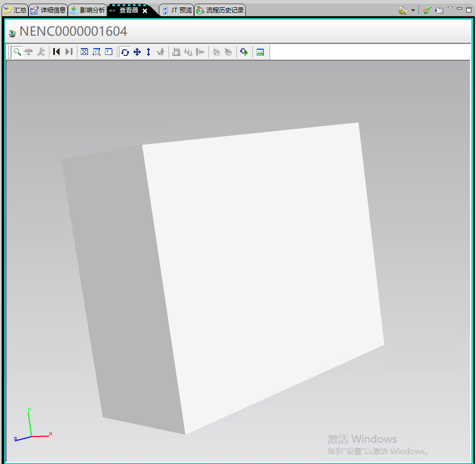Image resolution: width=476 pixels, height=464 pixels.
Task: Click the green check sync icon
Action: (x=427, y=11)
